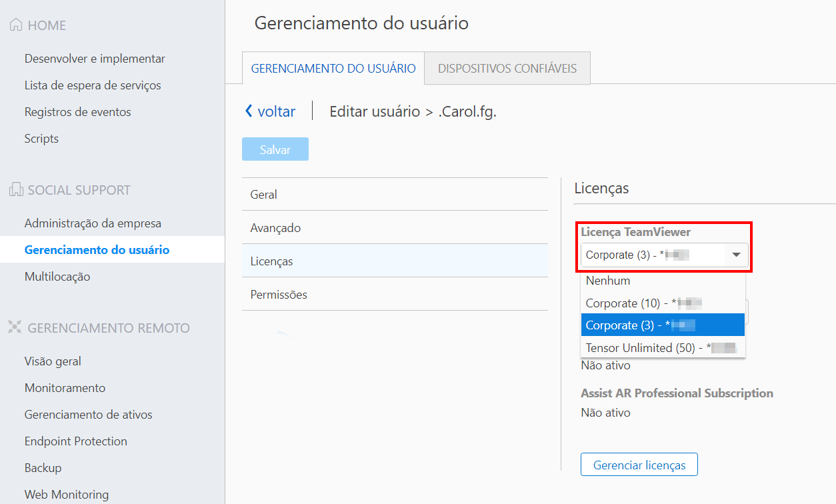The image size is (836, 504).
Task: Click the SOCIAL SUPPORT section heading
Action: [79, 190]
